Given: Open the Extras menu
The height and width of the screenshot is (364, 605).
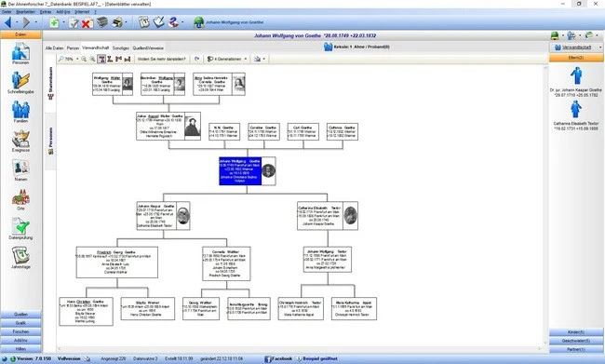Looking at the screenshot, I should pos(46,12).
